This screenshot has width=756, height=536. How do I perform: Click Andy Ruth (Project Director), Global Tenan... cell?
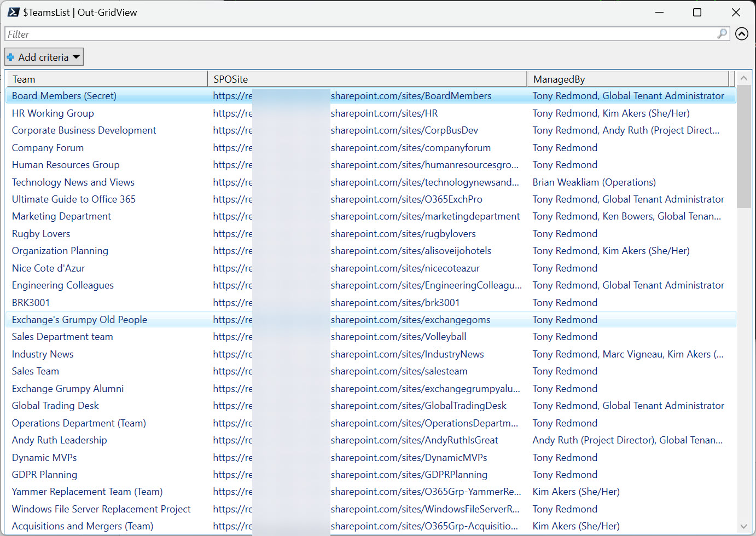tap(627, 440)
